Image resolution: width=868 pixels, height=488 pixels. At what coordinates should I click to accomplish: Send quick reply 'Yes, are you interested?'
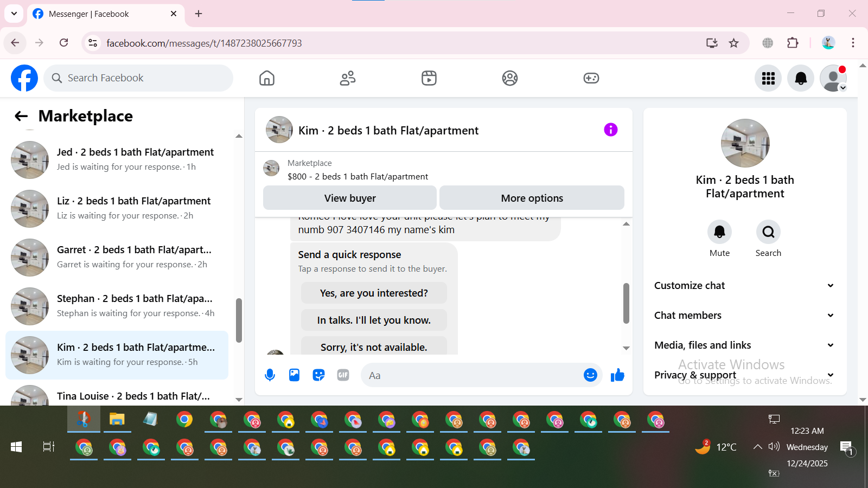tap(374, 293)
